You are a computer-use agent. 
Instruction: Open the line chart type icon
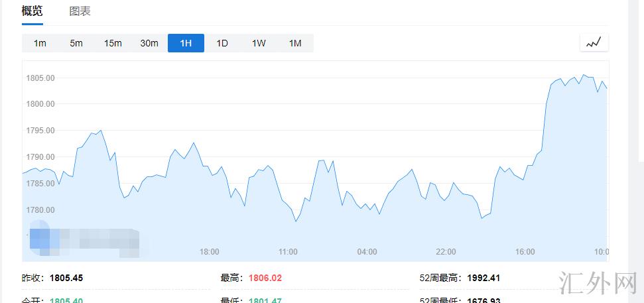pos(594,43)
